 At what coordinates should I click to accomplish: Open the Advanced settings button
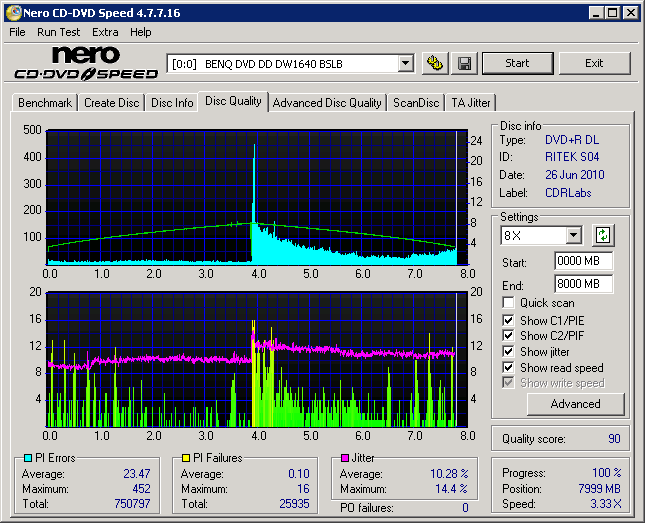point(575,404)
